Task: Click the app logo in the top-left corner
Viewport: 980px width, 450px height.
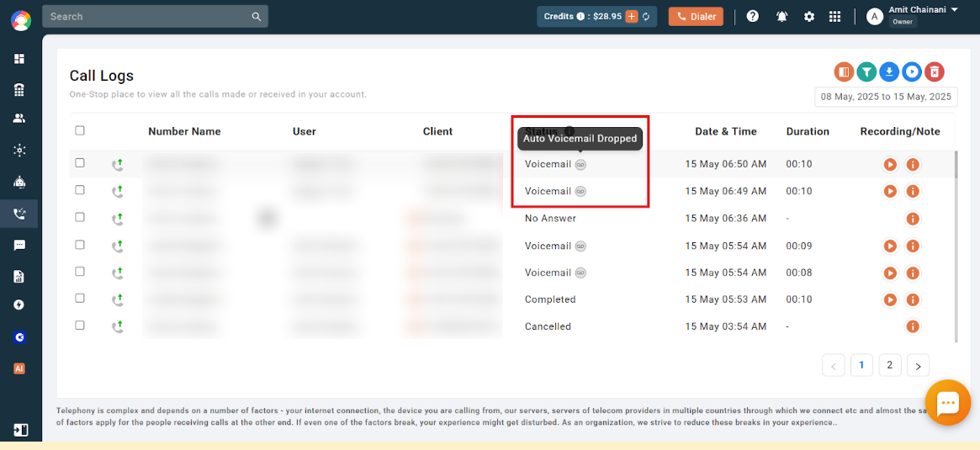Action: (21, 21)
